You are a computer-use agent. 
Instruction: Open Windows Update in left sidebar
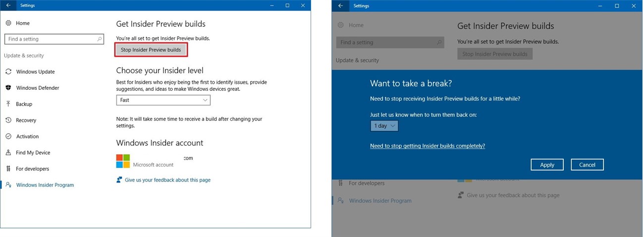pos(35,72)
